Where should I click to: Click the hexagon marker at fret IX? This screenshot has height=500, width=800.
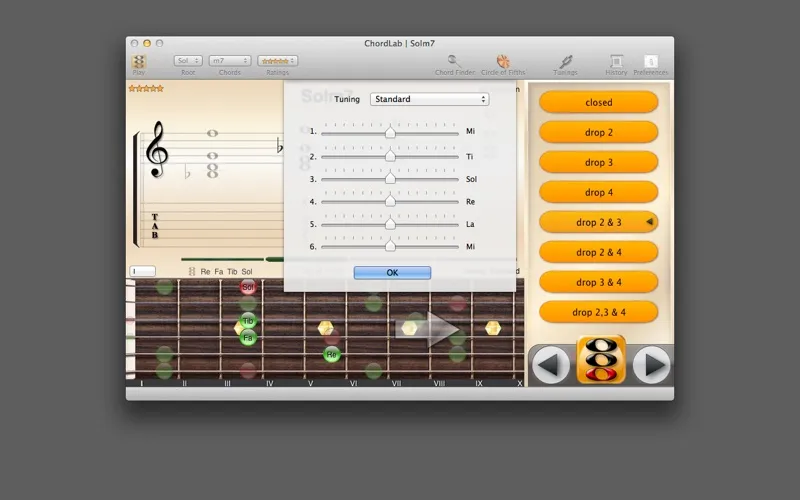tap(493, 328)
